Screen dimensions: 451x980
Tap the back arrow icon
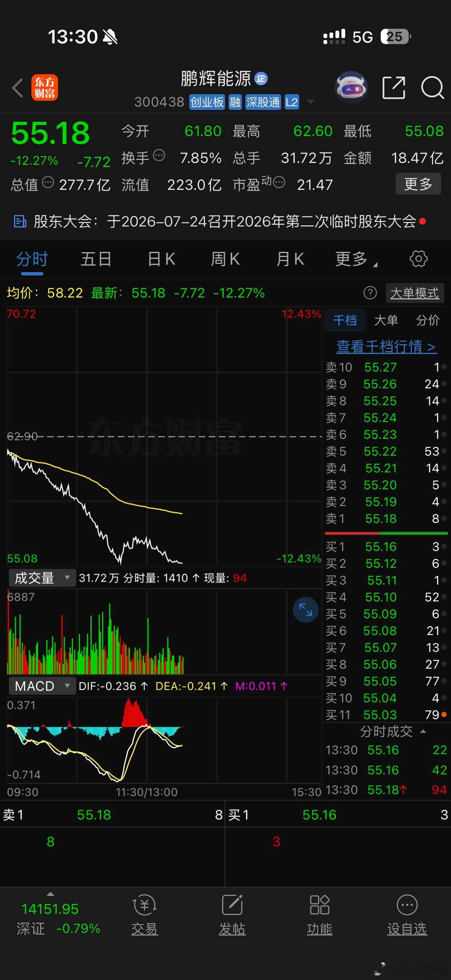[x=18, y=88]
